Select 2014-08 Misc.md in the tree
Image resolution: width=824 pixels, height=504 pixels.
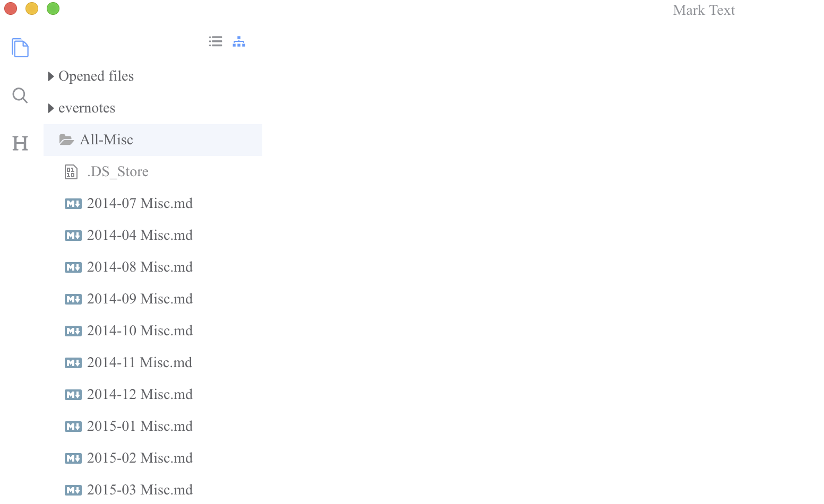(x=140, y=267)
